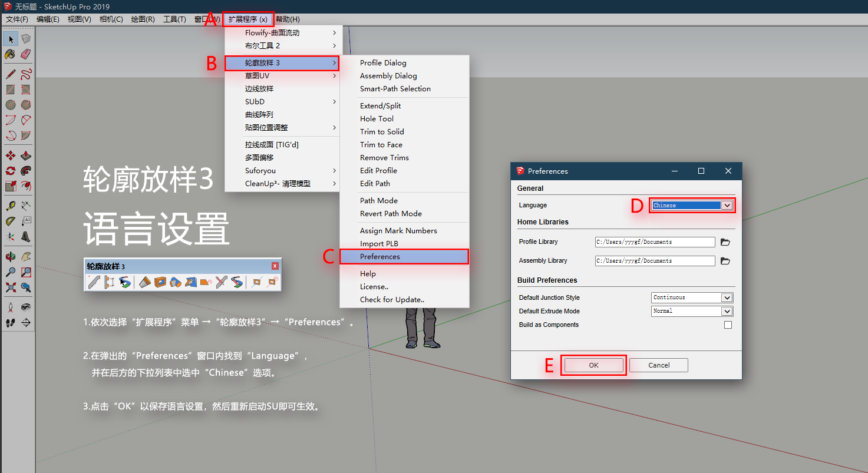
Task: Open the 相机(C) menu
Action: pyautogui.click(x=111, y=19)
